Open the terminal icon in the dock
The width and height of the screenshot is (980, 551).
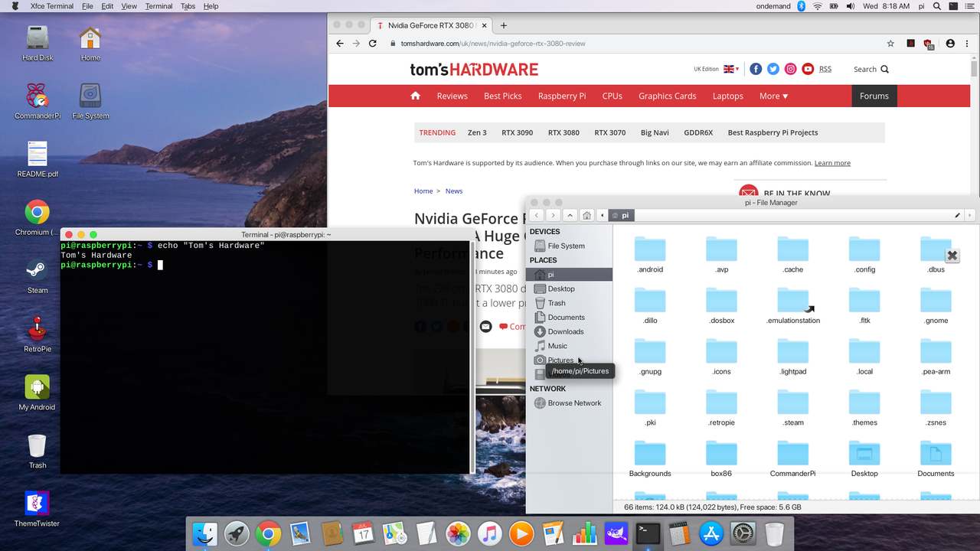coord(648,533)
